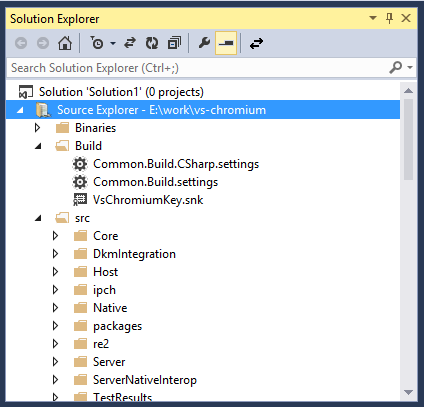Expand the DkmIntegration folder node
The width and height of the screenshot is (424, 407).
pyautogui.click(x=55, y=254)
